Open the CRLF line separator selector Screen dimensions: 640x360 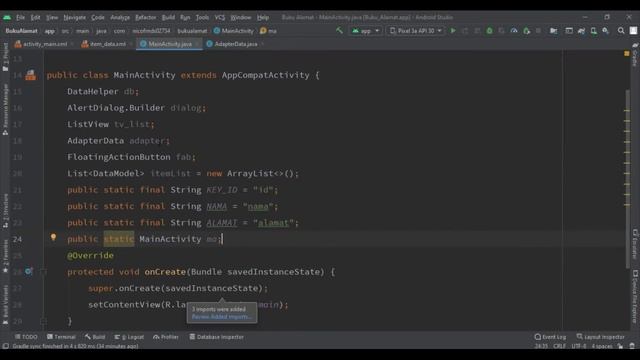coord(559,346)
